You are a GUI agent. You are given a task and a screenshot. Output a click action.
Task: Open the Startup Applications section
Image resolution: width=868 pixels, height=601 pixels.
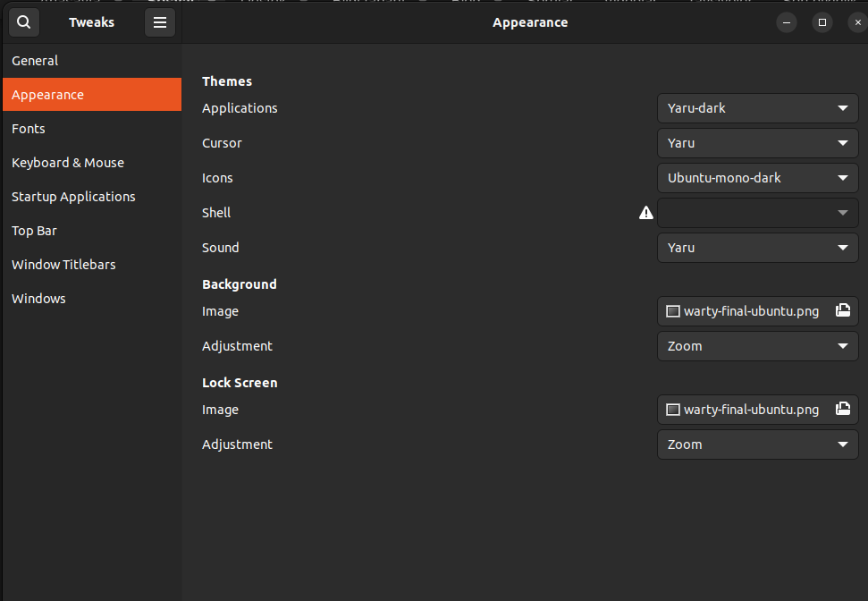[73, 197]
